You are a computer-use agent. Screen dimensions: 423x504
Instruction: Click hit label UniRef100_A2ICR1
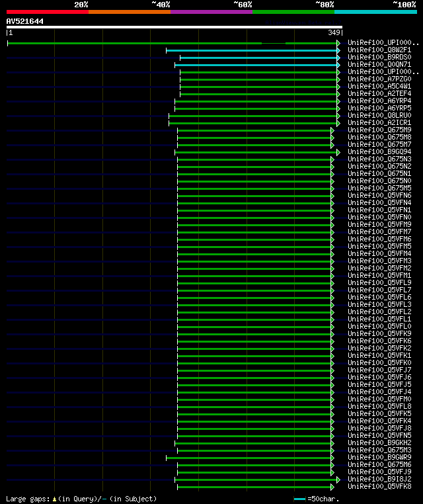[x=379, y=122]
